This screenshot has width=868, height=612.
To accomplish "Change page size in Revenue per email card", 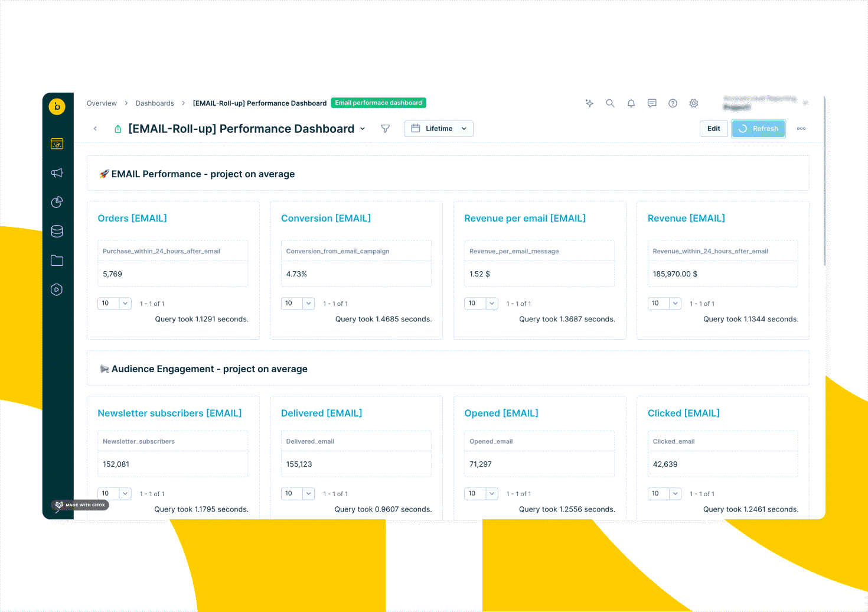I will 481,304.
